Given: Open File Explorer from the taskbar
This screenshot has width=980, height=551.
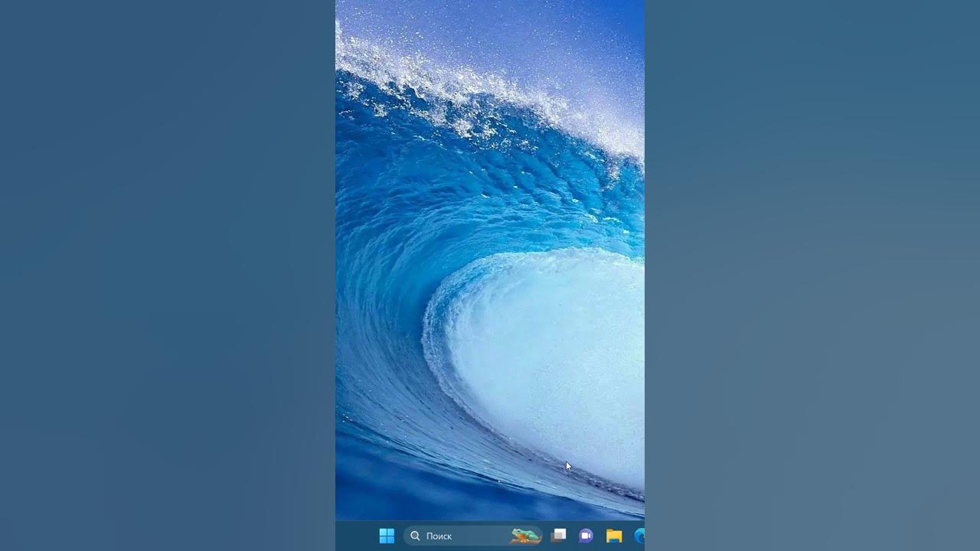Looking at the screenshot, I should pos(614,536).
